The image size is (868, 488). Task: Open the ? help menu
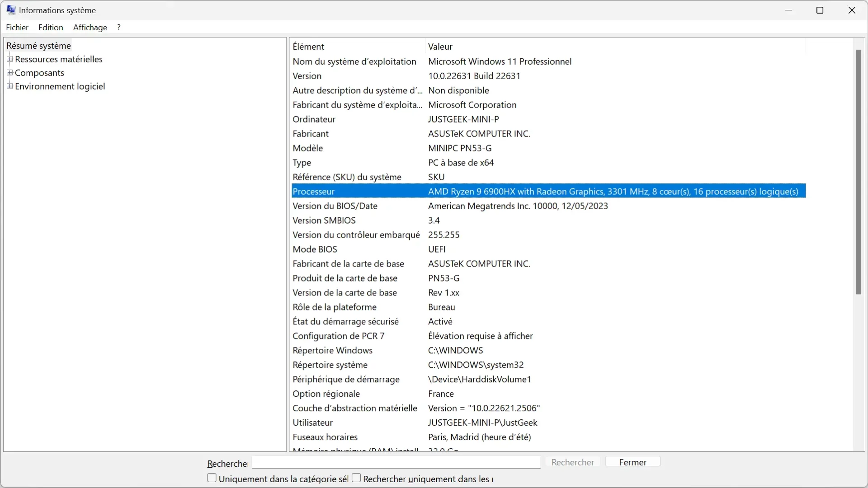[119, 28]
